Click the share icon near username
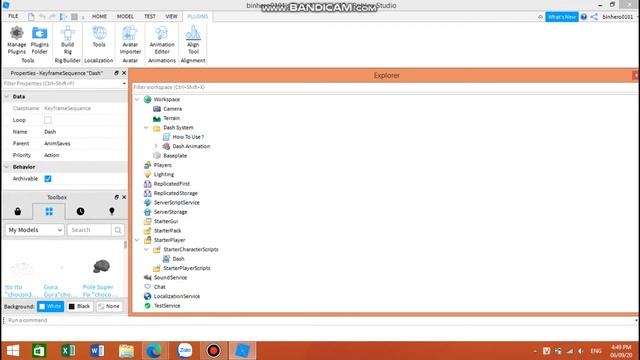Image resolution: width=640 pixels, height=360 pixels. point(594,17)
